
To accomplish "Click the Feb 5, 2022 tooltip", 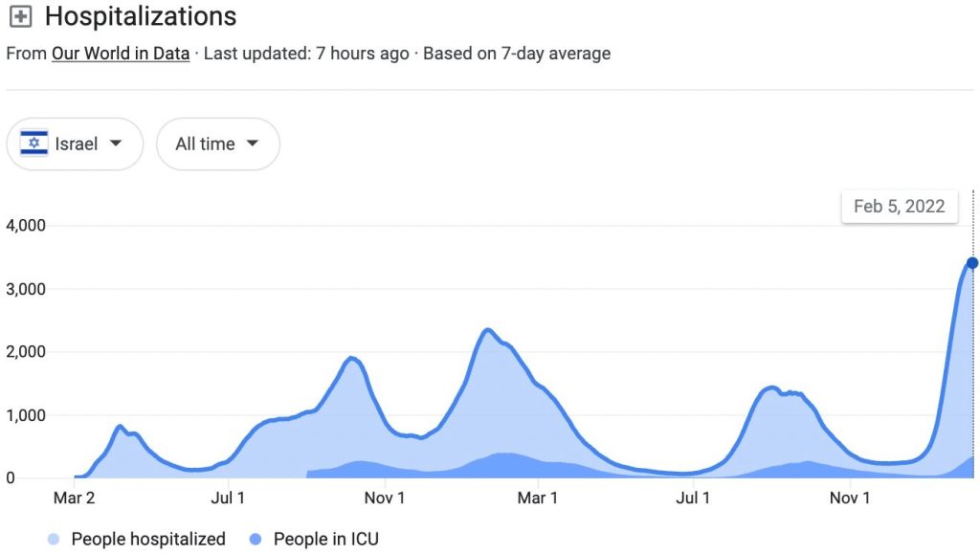I will 899,206.
